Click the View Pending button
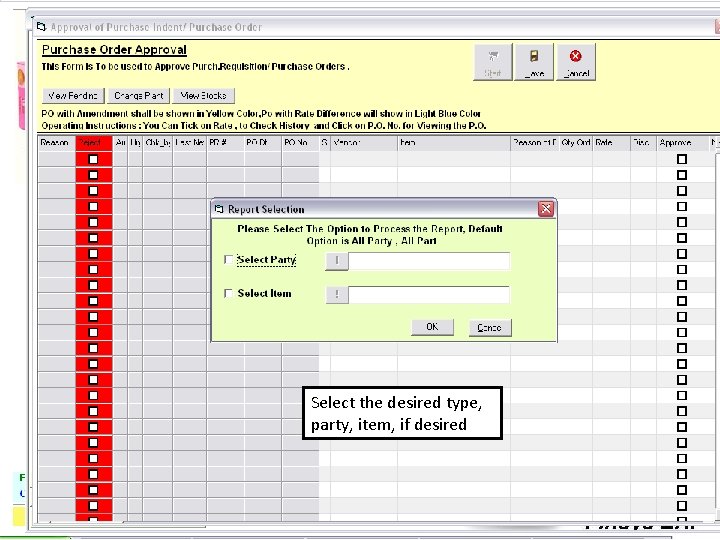Image resolution: width=720 pixels, height=540 pixels. [x=73, y=96]
